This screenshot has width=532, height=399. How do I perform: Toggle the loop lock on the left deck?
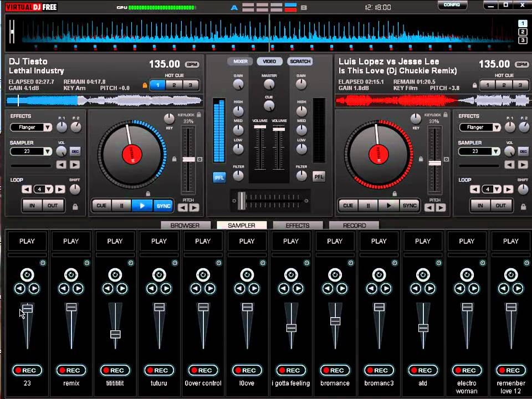pyautogui.click(x=75, y=206)
